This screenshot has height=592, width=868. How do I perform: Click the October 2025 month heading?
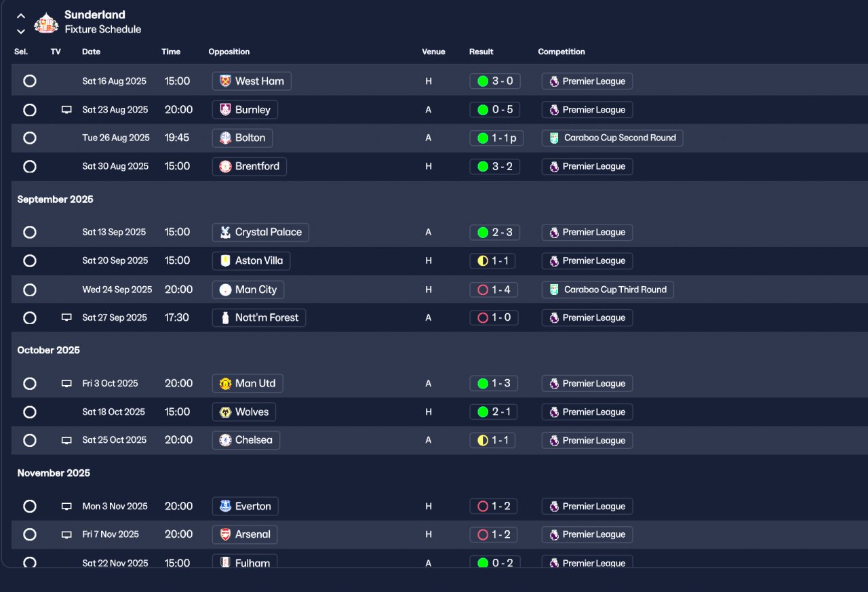pos(49,350)
